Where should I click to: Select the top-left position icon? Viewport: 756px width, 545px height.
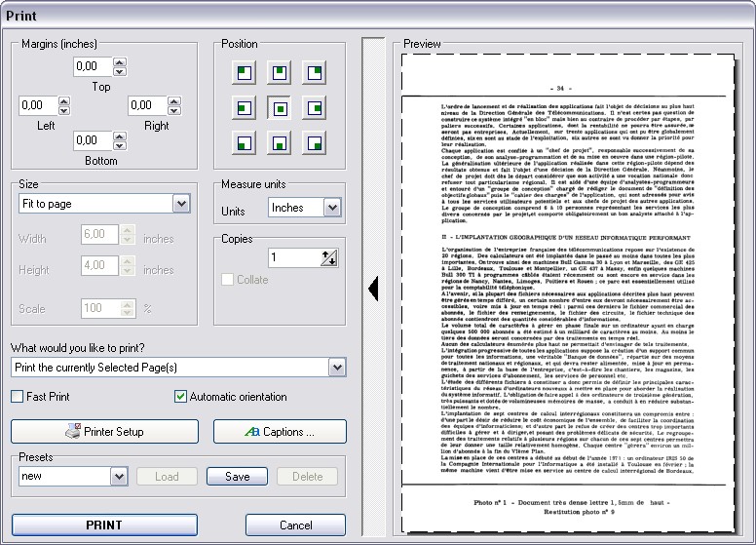coord(244,73)
